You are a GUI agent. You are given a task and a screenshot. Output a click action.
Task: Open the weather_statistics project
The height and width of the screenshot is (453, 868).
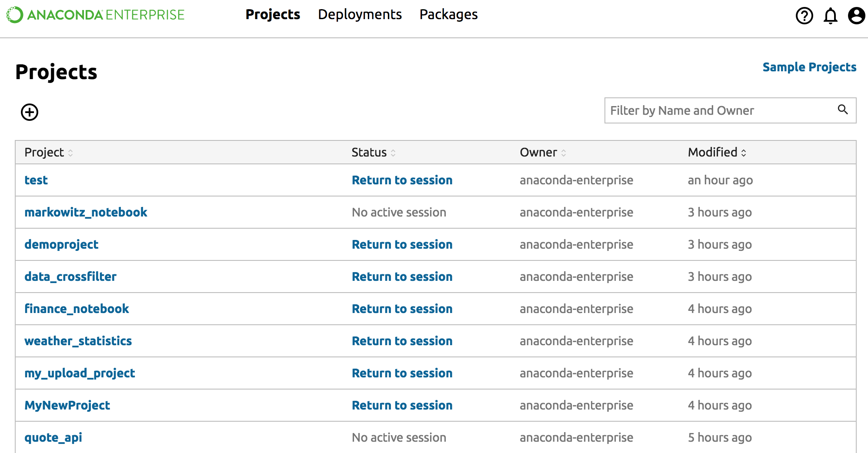point(78,341)
